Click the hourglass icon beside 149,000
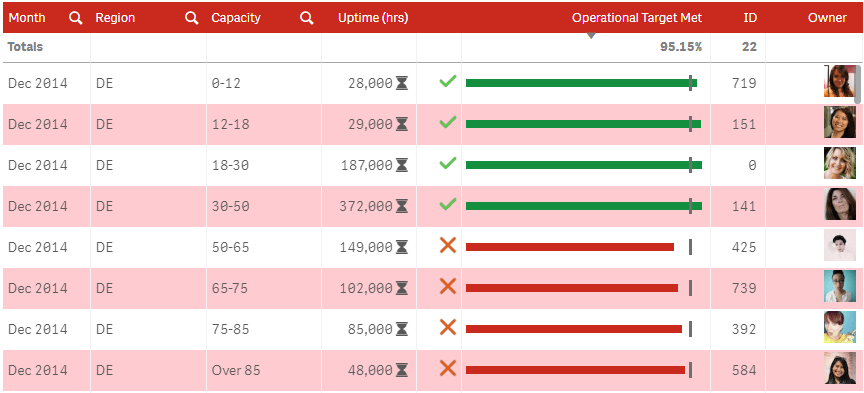The height and width of the screenshot is (393, 864). point(402,247)
